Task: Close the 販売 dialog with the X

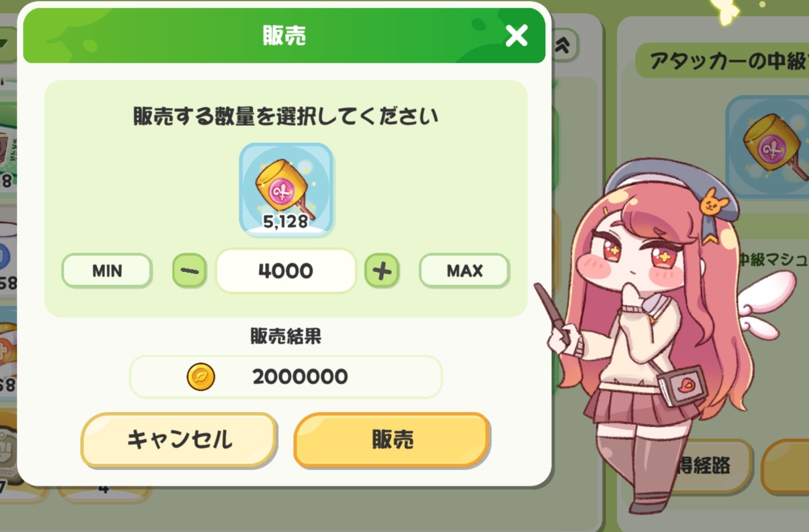Action: 516,36
